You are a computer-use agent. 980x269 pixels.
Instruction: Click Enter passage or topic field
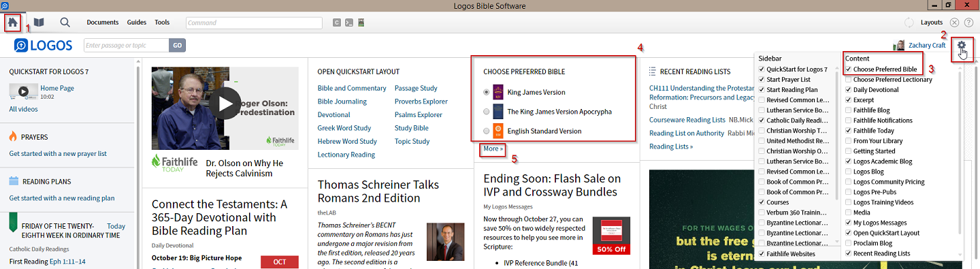click(x=127, y=46)
